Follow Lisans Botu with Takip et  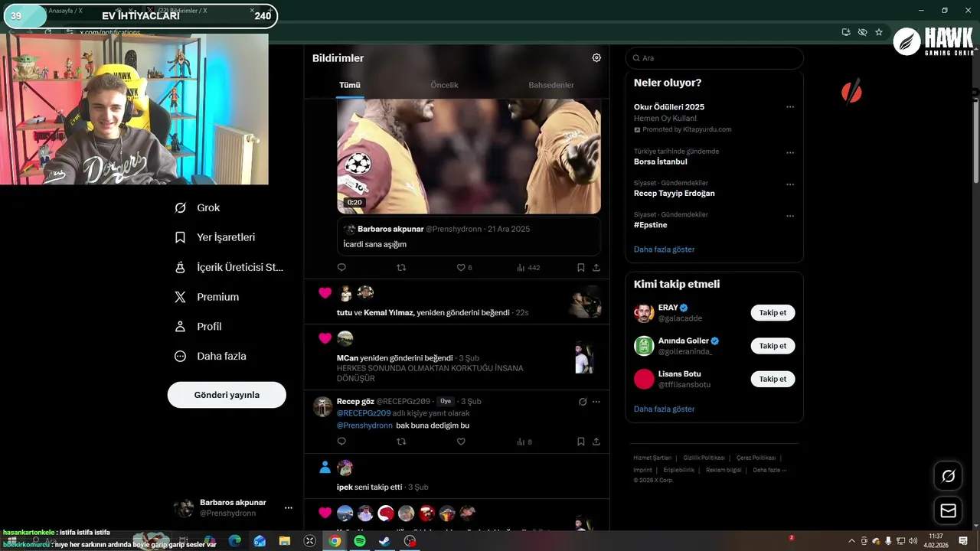[773, 379]
